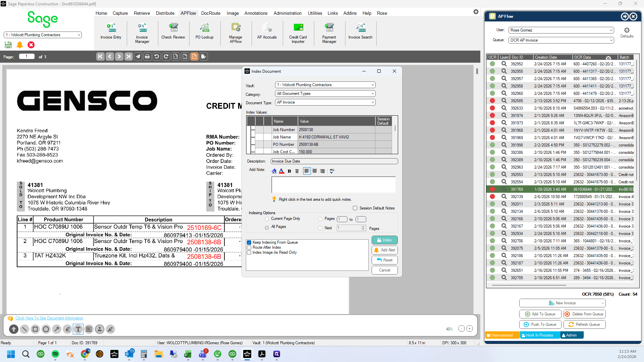Open search magnifier for Doc ID 392585
This screenshot has height=362, width=644.
pos(504,101)
